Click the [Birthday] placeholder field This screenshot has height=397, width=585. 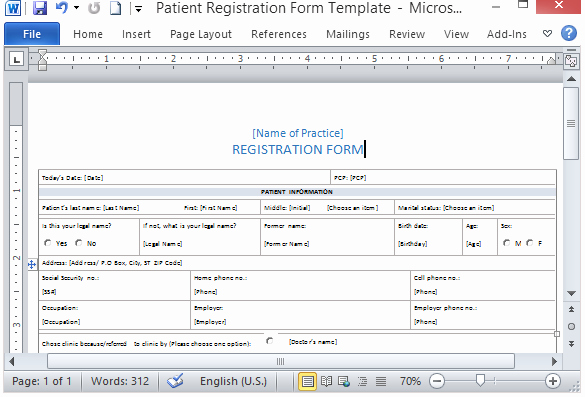pyautogui.click(x=413, y=244)
